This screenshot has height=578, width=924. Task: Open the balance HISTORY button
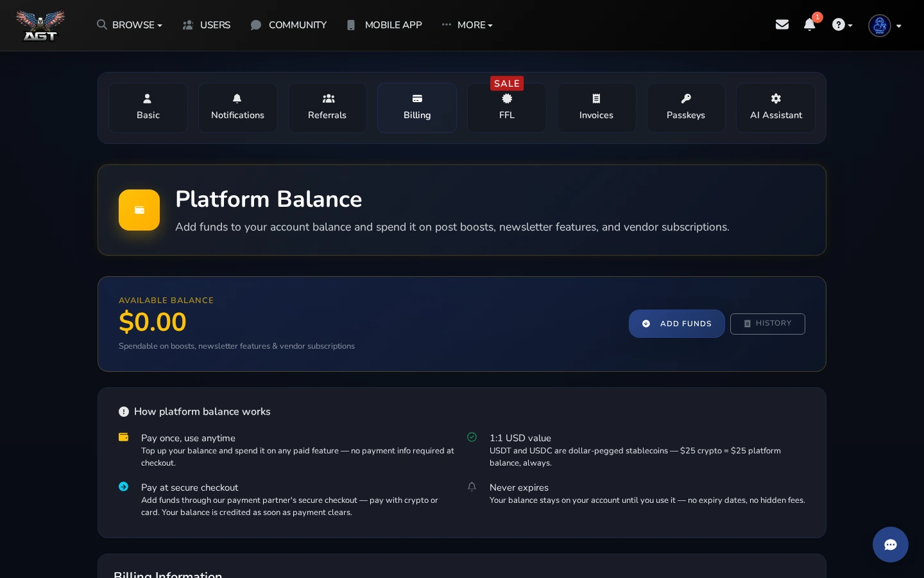[x=767, y=324]
